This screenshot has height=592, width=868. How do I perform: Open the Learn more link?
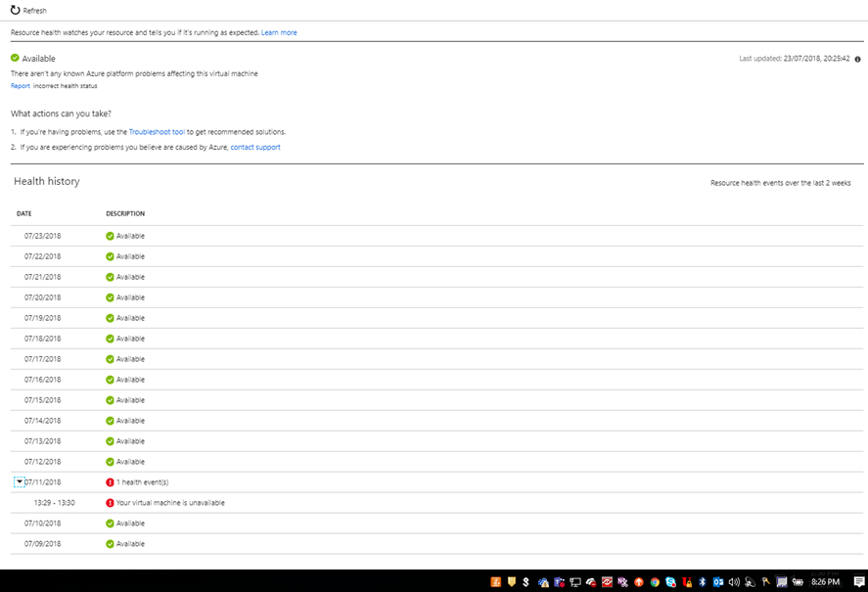[279, 32]
